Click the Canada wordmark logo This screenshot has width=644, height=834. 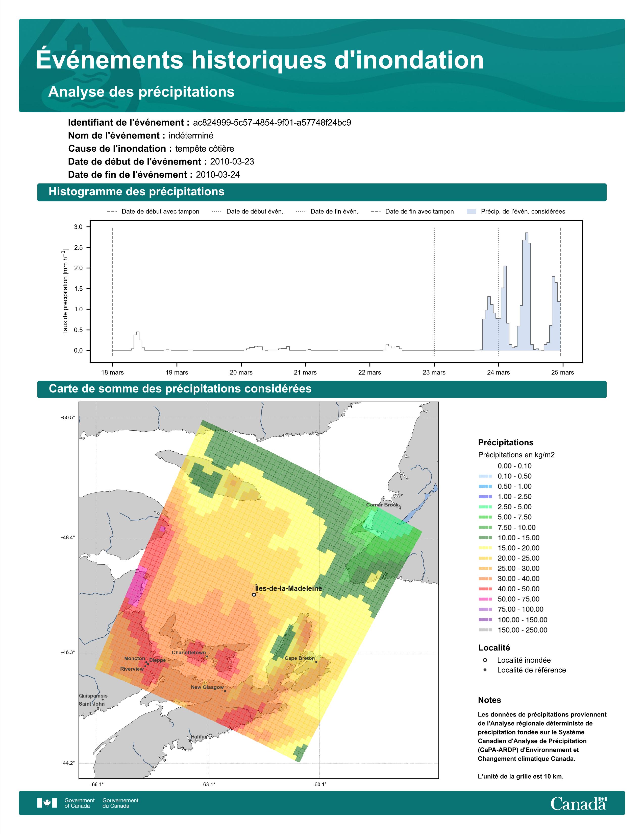[x=578, y=803]
